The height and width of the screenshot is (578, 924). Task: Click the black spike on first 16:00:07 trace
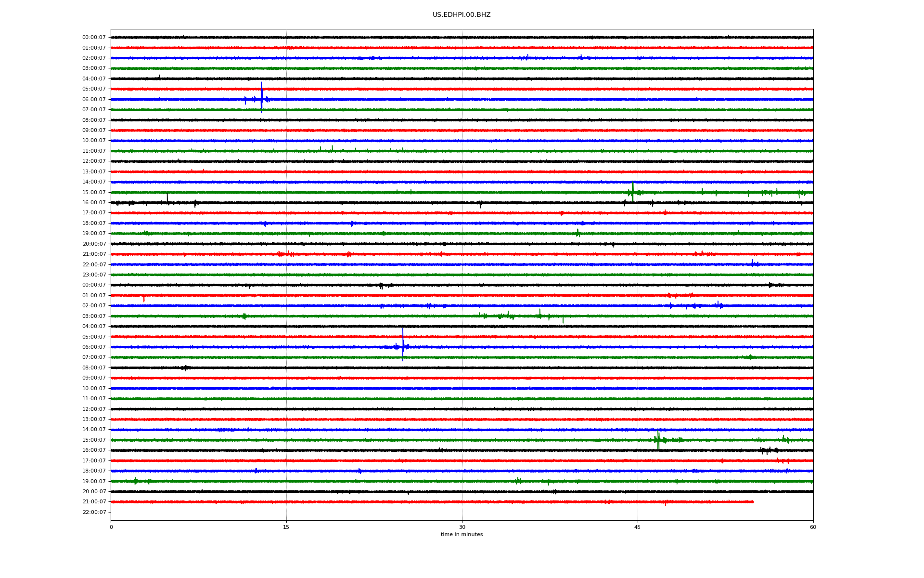coord(167,198)
